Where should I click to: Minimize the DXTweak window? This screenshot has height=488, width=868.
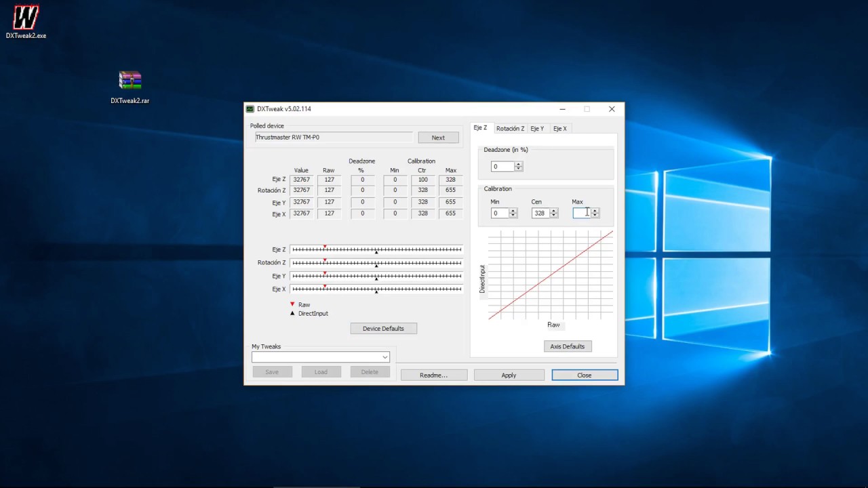pyautogui.click(x=563, y=109)
